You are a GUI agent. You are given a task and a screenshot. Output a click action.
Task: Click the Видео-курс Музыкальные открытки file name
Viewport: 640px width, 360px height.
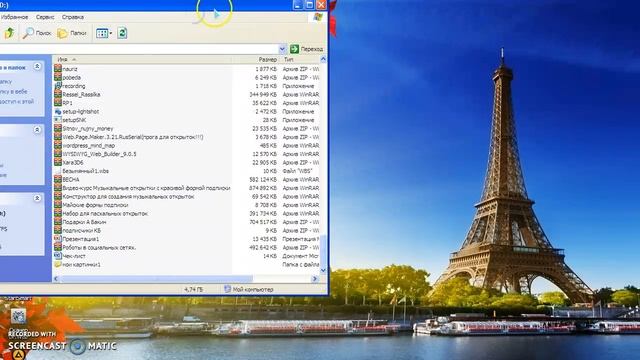pos(146,188)
